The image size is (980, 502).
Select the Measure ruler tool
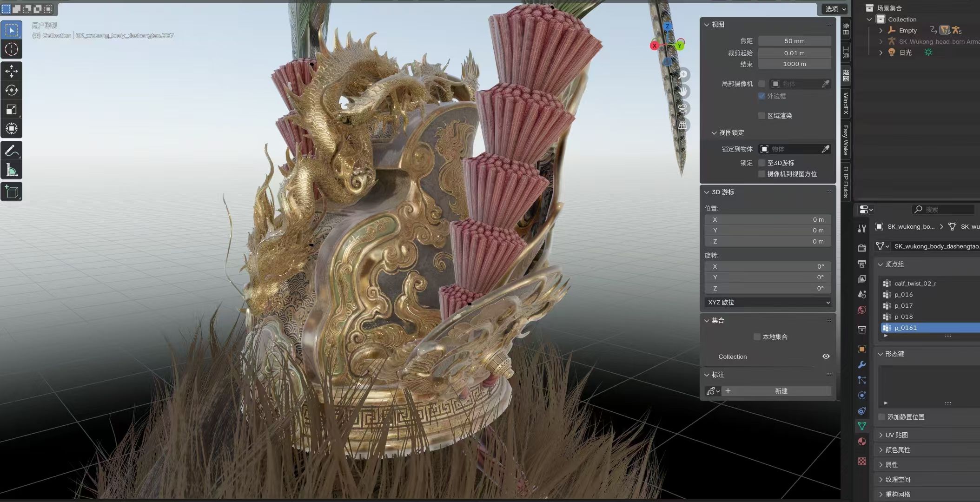click(x=12, y=170)
